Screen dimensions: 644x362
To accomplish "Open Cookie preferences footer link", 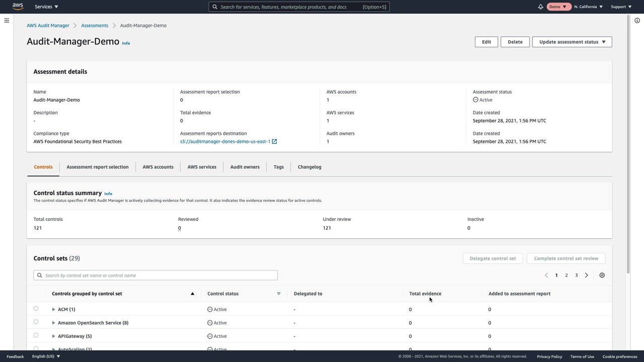I will tap(620, 356).
